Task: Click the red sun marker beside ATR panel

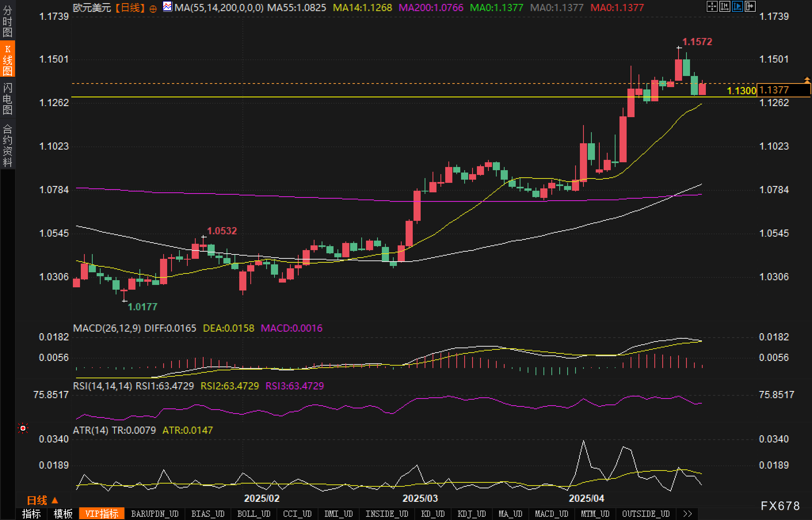Action: coord(23,428)
